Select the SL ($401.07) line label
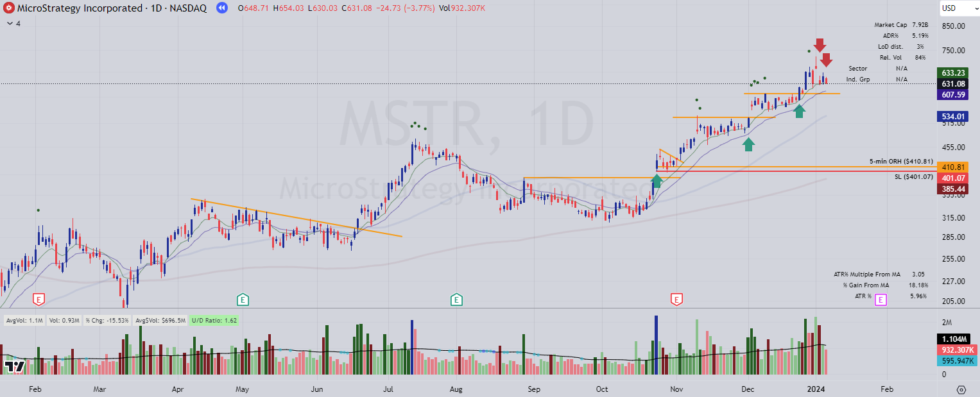 click(x=914, y=176)
